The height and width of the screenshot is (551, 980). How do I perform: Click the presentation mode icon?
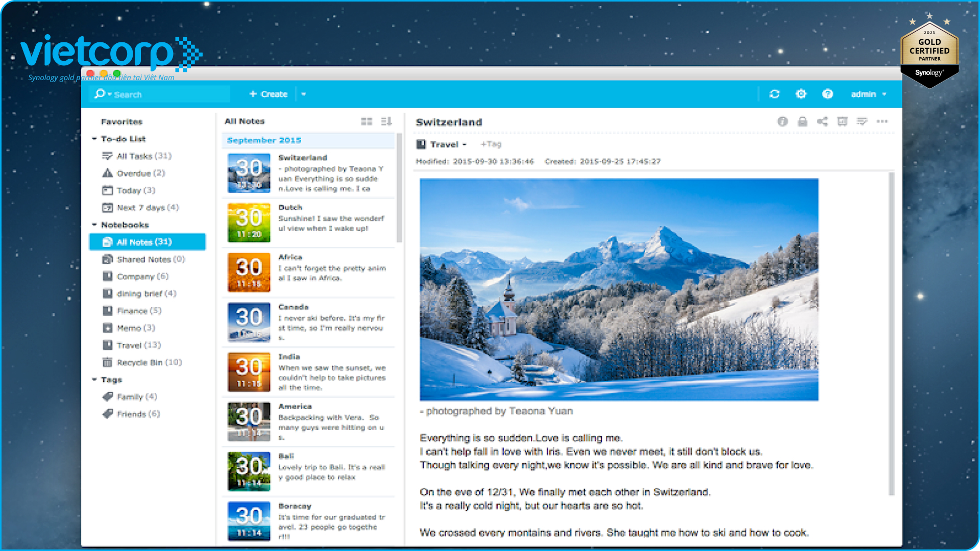click(x=842, y=121)
